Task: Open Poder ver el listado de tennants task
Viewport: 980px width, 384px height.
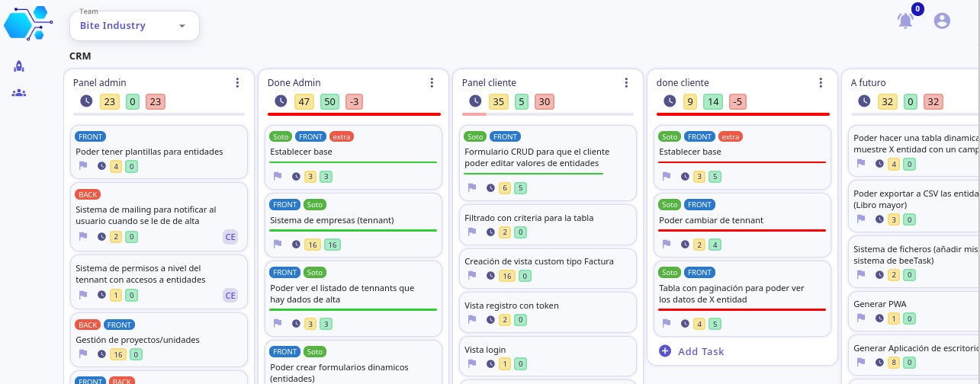Action: click(353, 299)
